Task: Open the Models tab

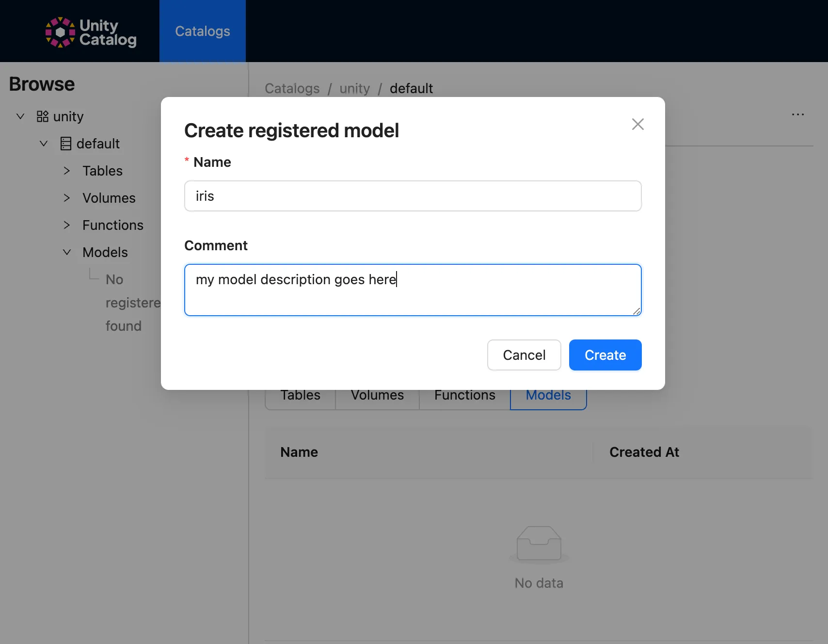Action: tap(548, 395)
